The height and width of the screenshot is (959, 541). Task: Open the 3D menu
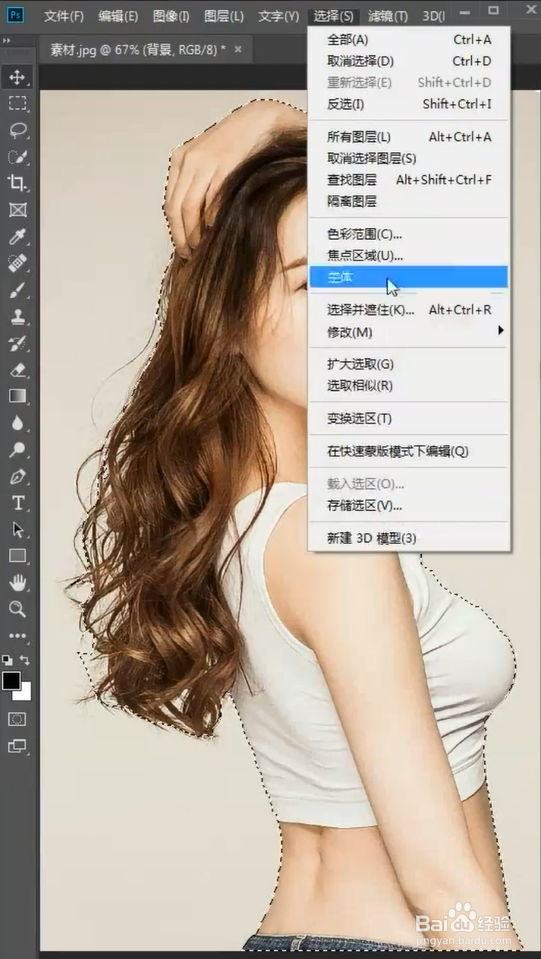433,16
